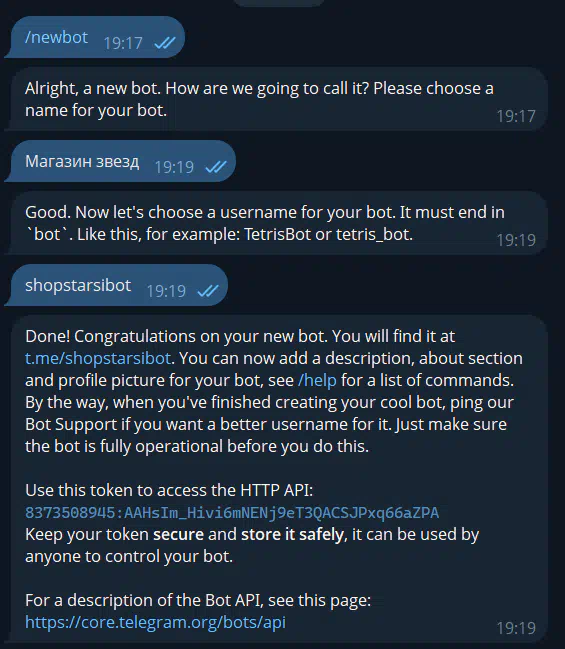Click the 'Good. Now let's choose a username' message

pyautogui.click(x=278, y=223)
